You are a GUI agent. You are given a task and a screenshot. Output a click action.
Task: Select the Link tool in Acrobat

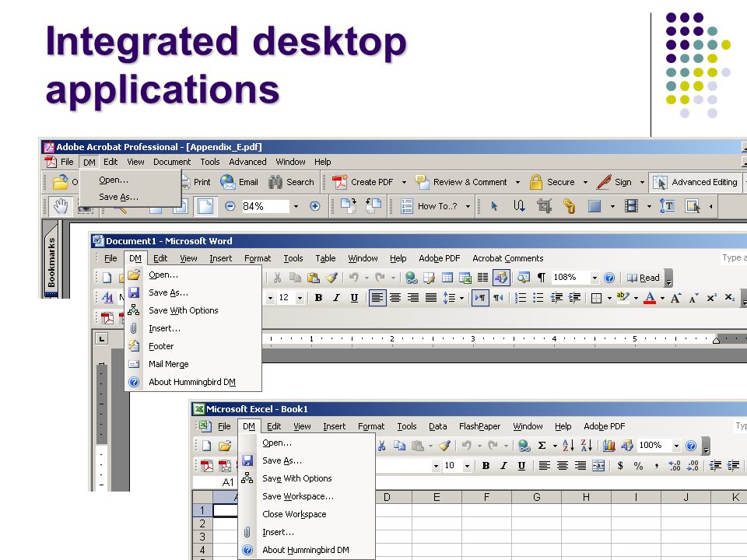(569, 206)
